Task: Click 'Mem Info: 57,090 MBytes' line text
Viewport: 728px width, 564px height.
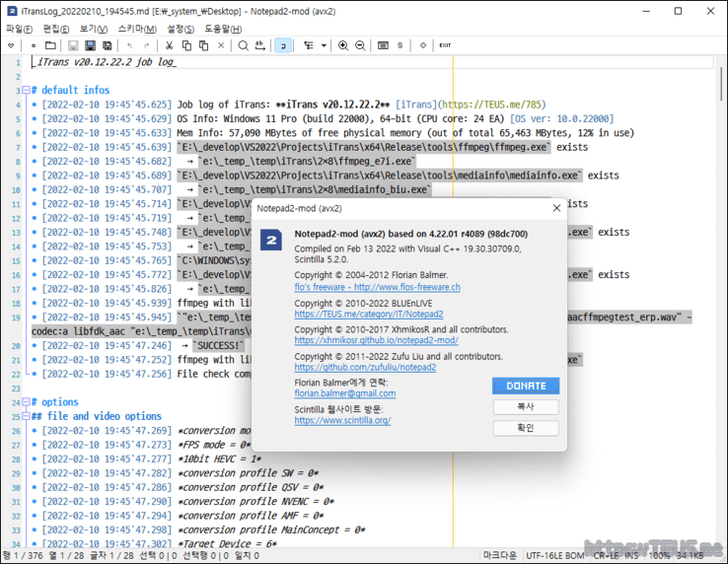Action: click(x=404, y=133)
